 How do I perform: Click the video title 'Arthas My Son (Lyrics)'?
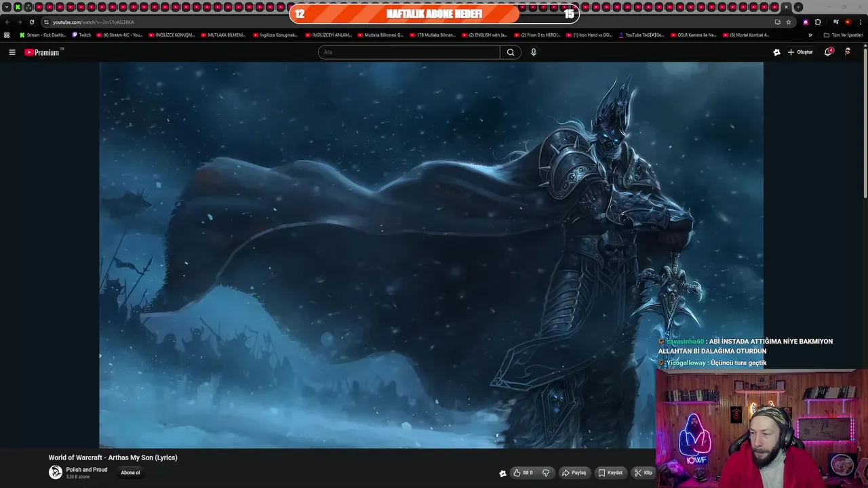(x=113, y=457)
